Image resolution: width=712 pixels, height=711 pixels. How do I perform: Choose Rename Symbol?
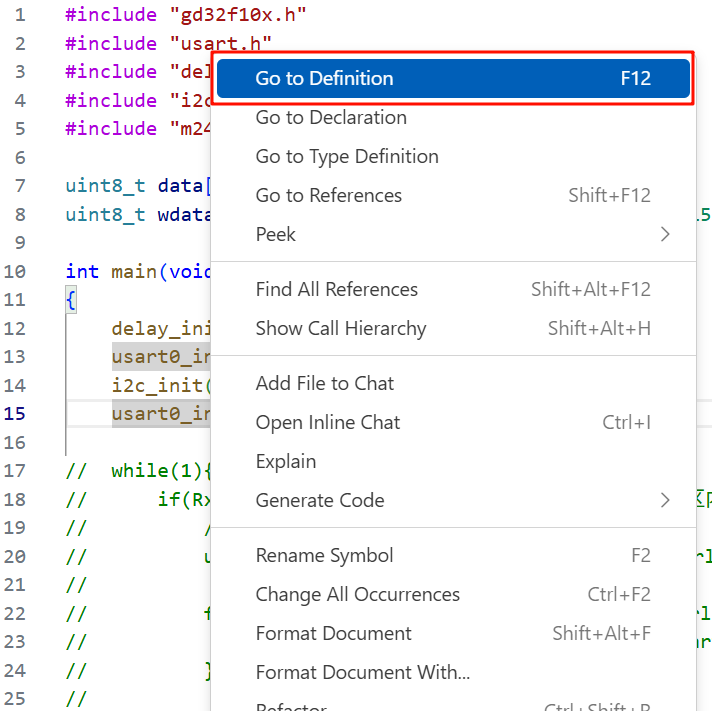coord(453,556)
